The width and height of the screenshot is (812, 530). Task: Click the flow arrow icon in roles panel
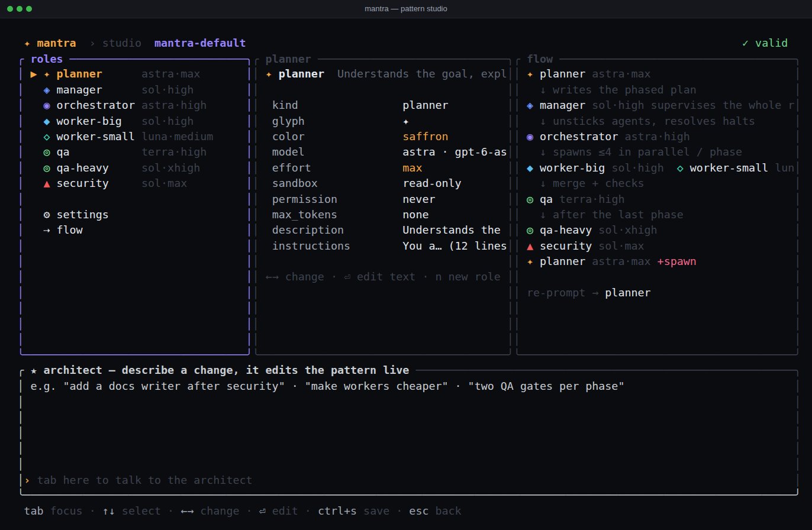pos(47,230)
